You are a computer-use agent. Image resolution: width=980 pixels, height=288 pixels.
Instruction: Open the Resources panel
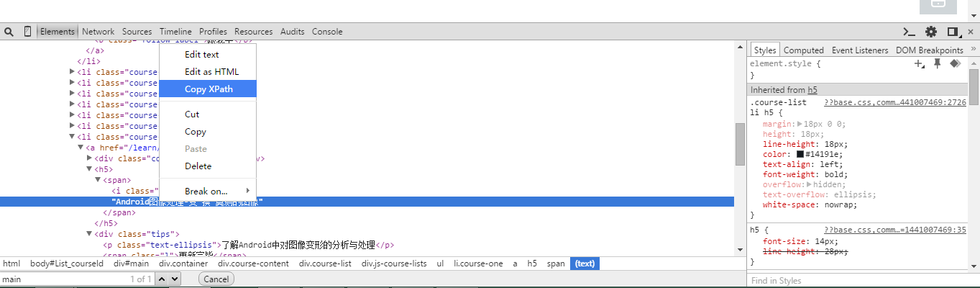point(254,32)
